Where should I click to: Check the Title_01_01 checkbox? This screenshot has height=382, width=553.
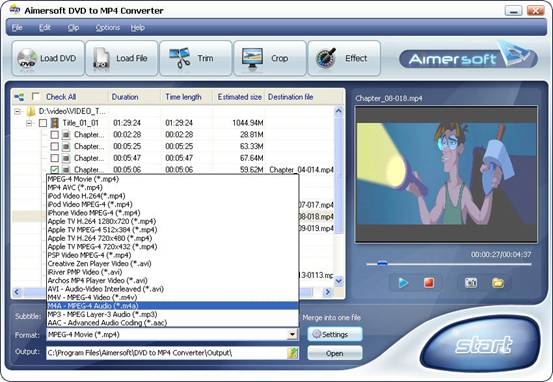point(43,123)
